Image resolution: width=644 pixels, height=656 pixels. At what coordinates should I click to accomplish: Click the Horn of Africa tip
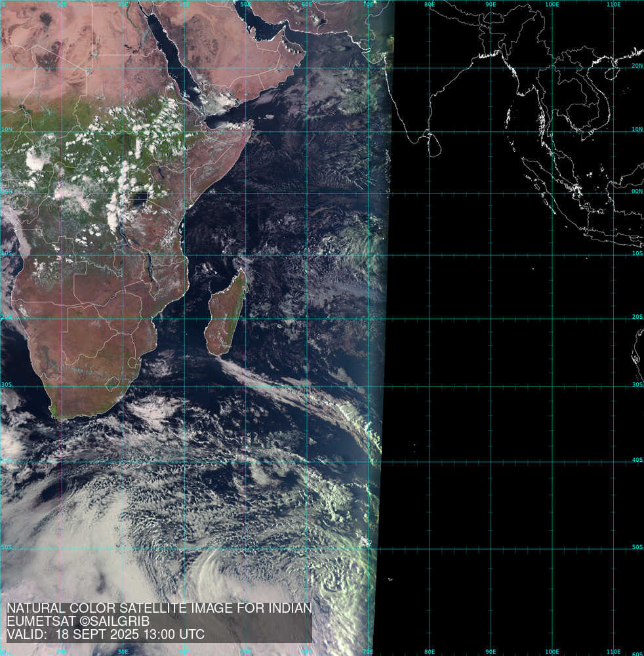(251, 125)
